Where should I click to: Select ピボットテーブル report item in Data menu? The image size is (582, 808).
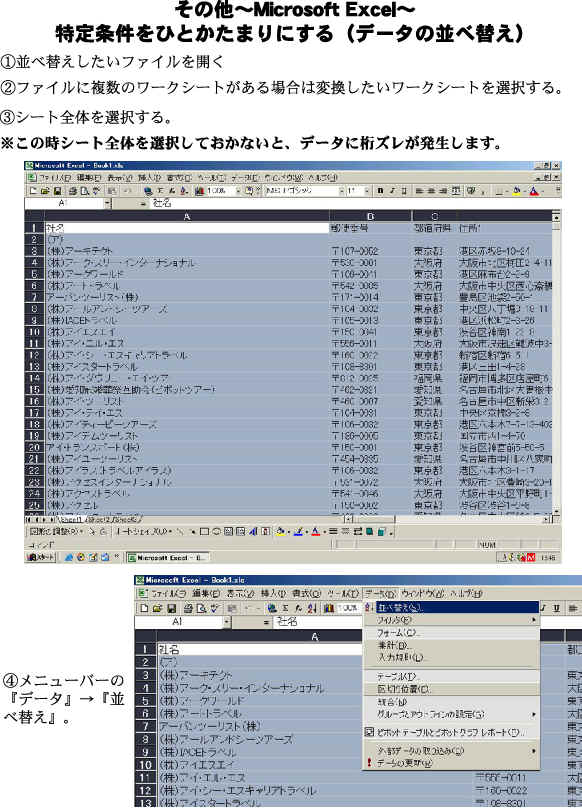click(451, 732)
